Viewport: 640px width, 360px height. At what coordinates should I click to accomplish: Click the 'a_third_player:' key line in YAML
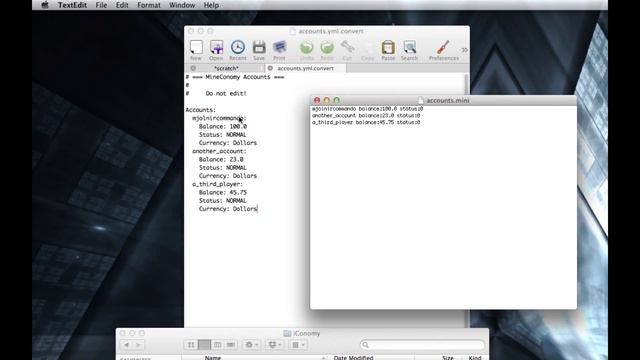pyautogui.click(x=218, y=184)
